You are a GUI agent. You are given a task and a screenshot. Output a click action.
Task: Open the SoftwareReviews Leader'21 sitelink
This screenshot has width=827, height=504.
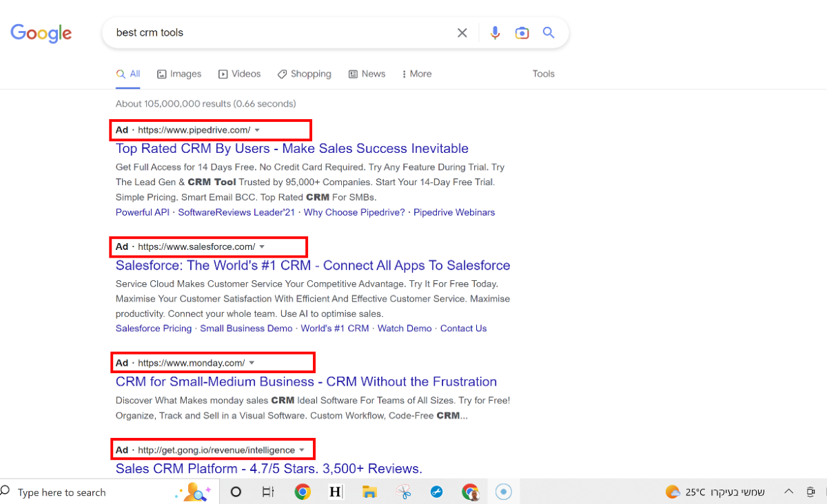236,212
